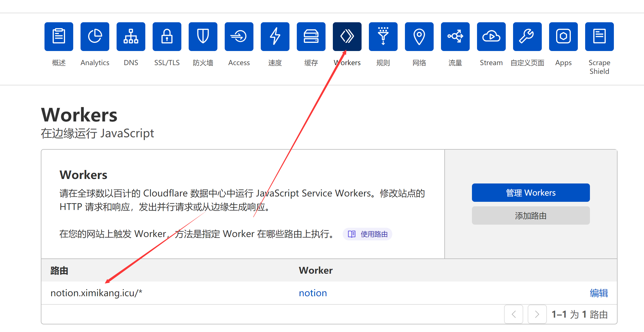Click 编辑 for the notion route
Image resolution: width=644 pixels, height=332 pixels.
(599, 293)
